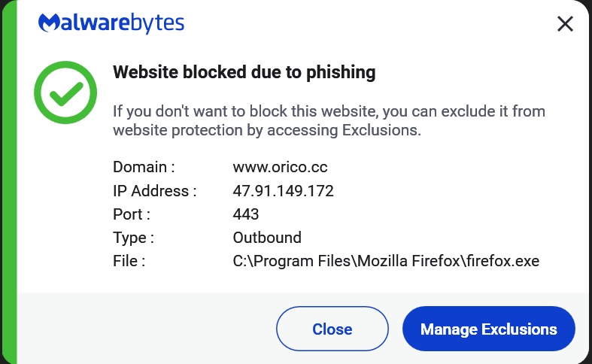Click the port value 443
Screen dimensions: 592x364
point(246,214)
